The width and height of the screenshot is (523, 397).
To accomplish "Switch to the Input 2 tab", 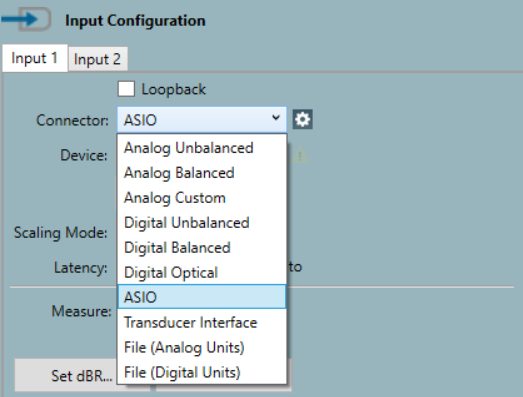I will coord(97,59).
